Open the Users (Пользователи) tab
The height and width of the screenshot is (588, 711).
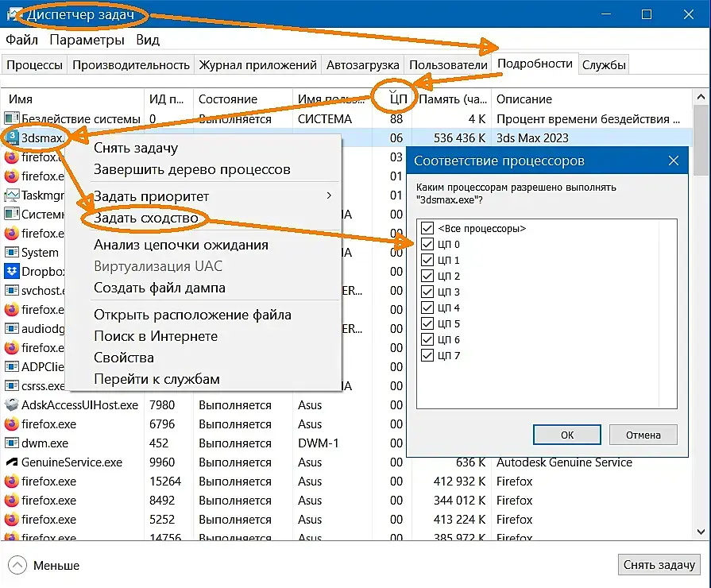coord(448,65)
